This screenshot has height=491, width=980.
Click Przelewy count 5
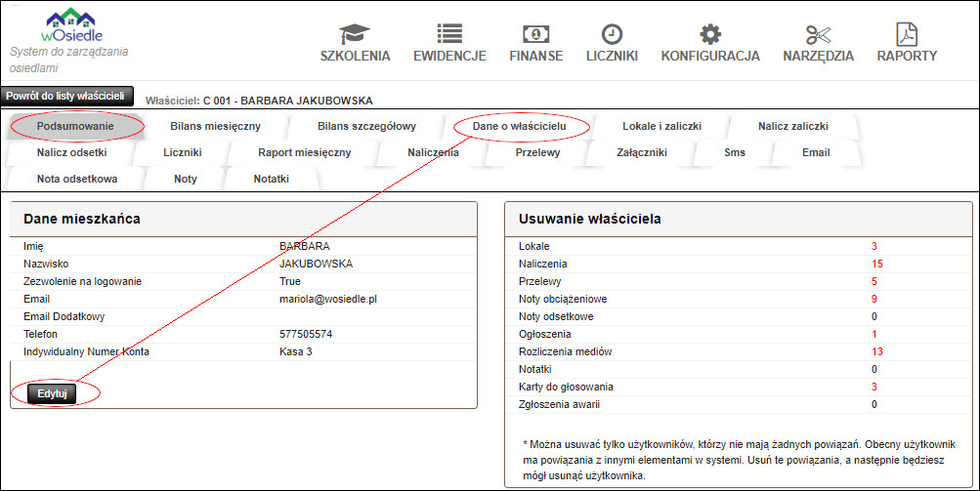pyautogui.click(x=874, y=282)
